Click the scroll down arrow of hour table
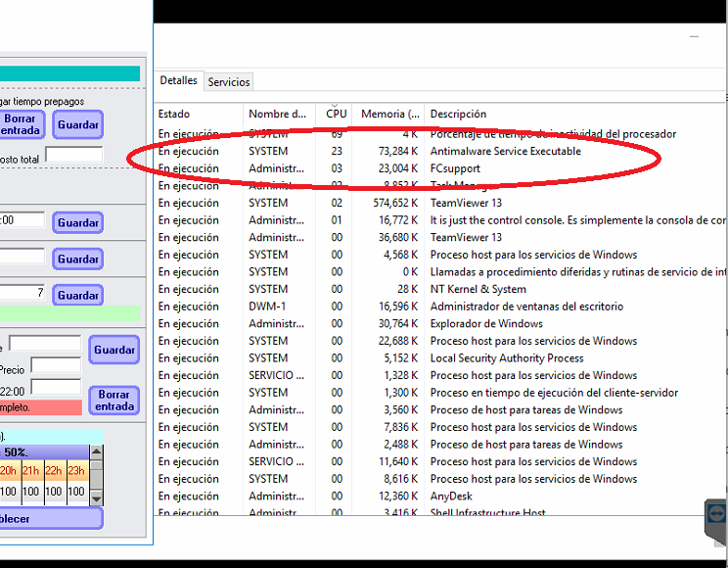Viewport: 728px width, 568px height. tap(97, 499)
